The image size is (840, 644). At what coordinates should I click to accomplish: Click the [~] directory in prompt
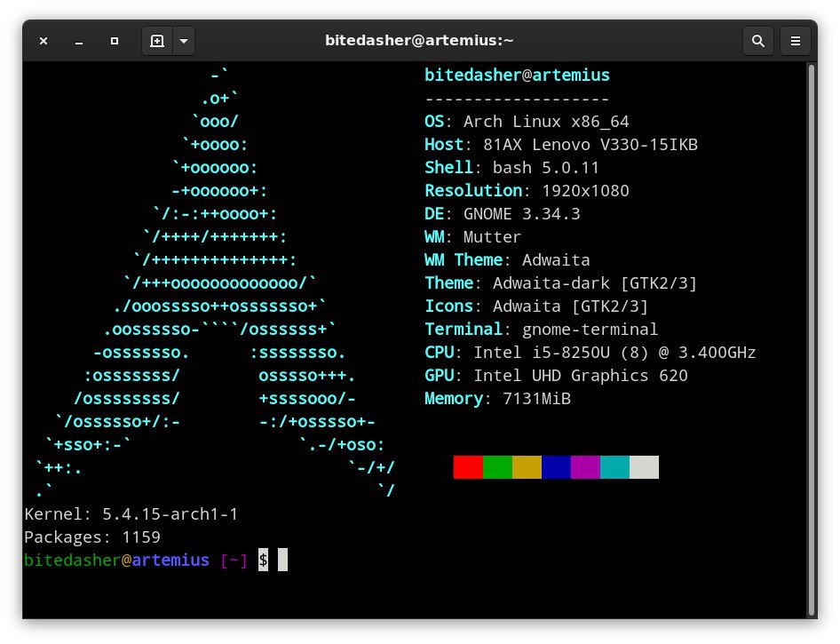234,561
